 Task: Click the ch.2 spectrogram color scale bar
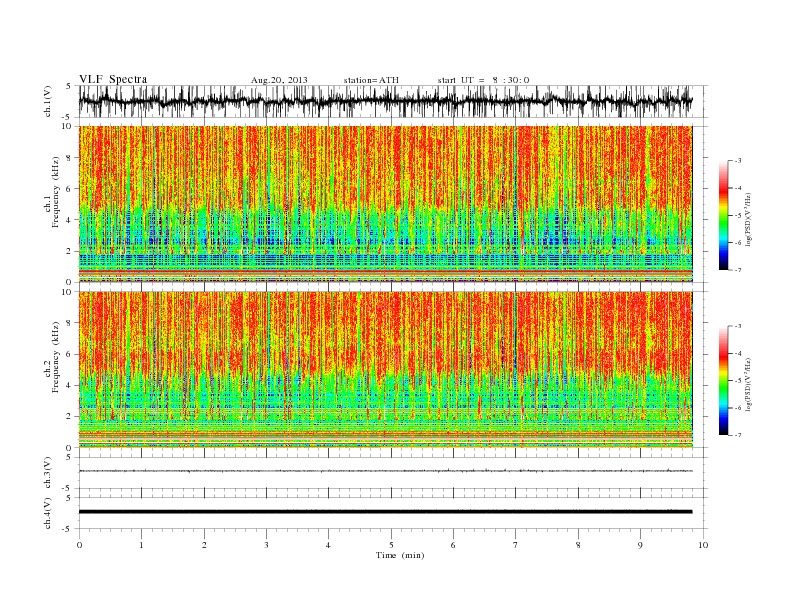[x=723, y=380]
